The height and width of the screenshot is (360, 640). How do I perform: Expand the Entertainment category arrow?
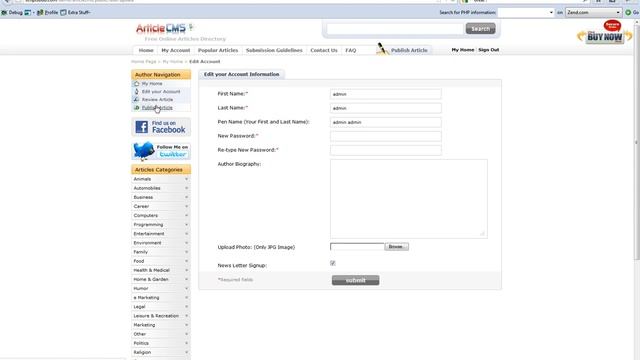(x=187, y=234)
